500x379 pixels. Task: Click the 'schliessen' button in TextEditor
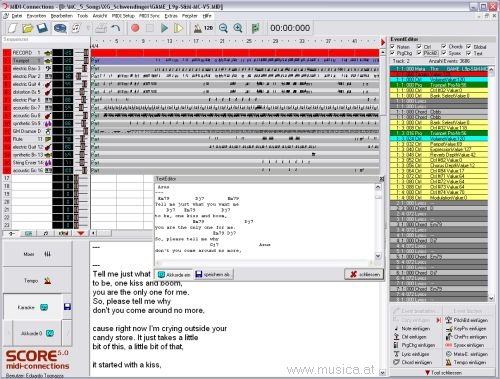click(364, 274)
